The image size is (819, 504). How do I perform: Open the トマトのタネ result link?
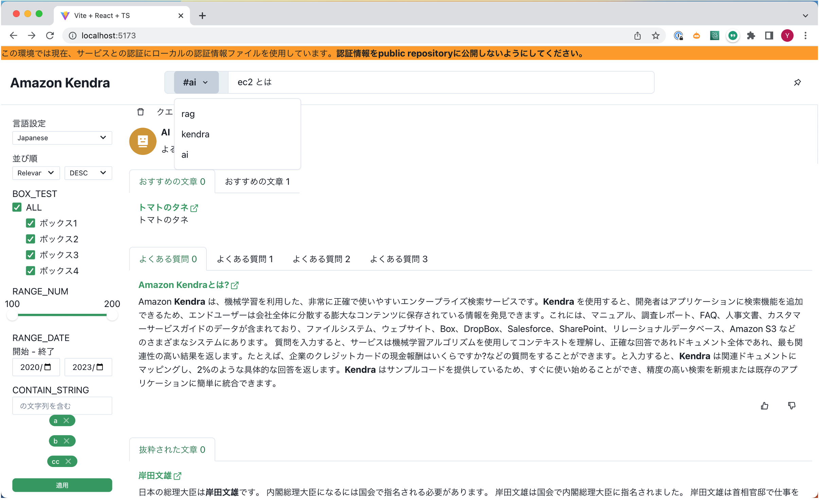pos(164,208)
